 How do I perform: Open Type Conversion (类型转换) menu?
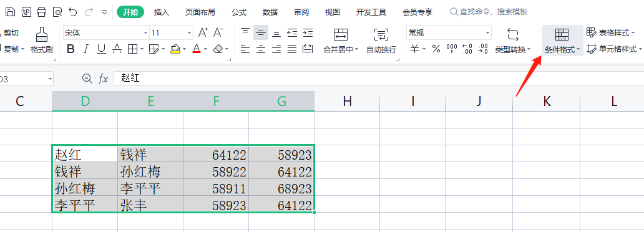click(513, 41)
